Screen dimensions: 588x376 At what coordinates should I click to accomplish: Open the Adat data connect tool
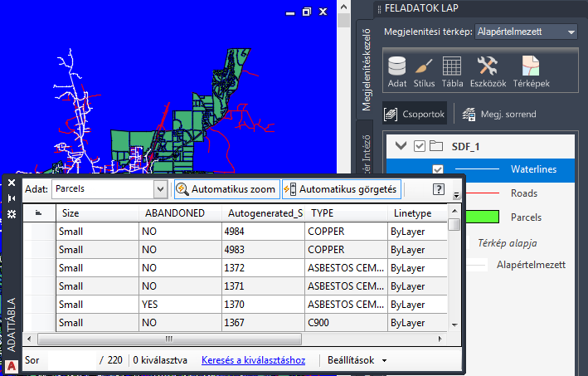click(x=396, y=71)
